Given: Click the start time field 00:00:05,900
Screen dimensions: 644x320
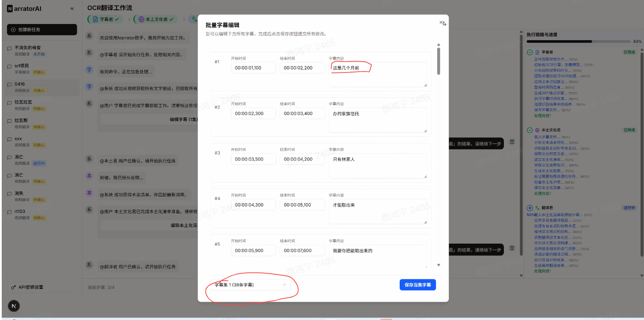Looking at the screenshot, I should point(253,251).
